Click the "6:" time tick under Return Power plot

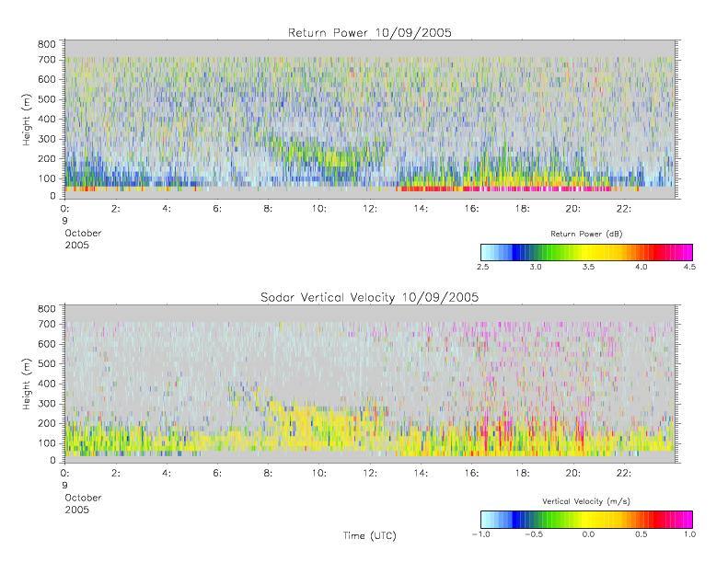tap(217, 209)
